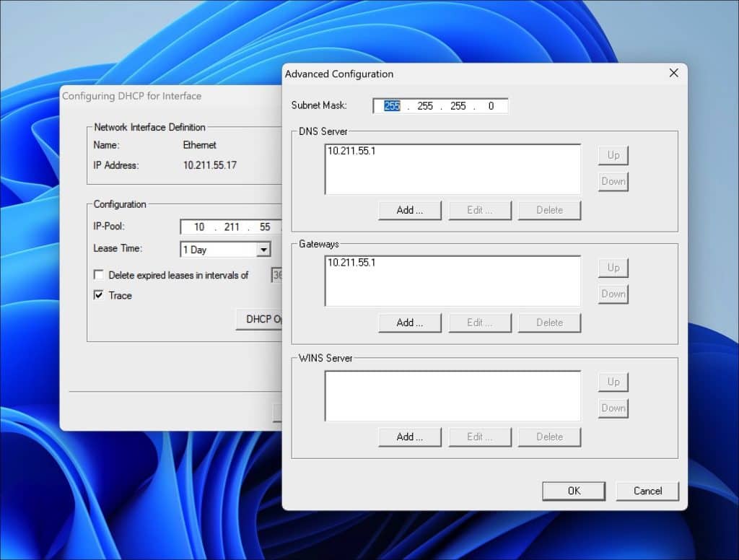Click the IP Address value 10.211.55.17

point(210,165)
